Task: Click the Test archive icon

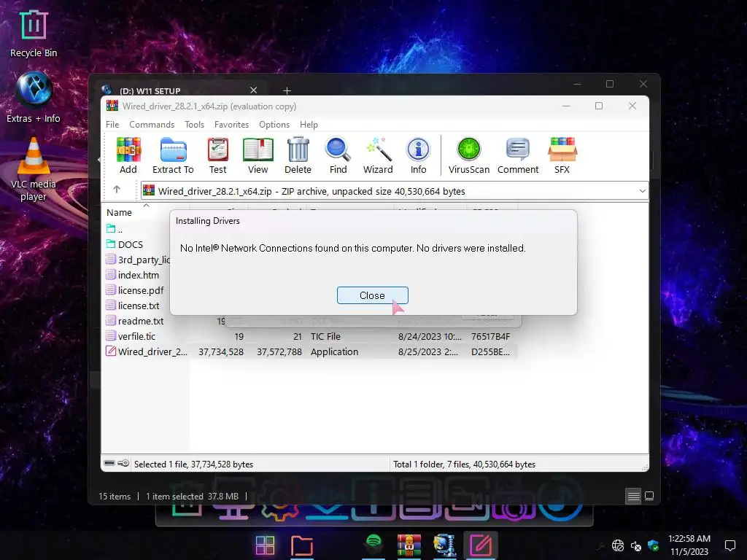Action: pyautogui.click(x=217, y=155)
